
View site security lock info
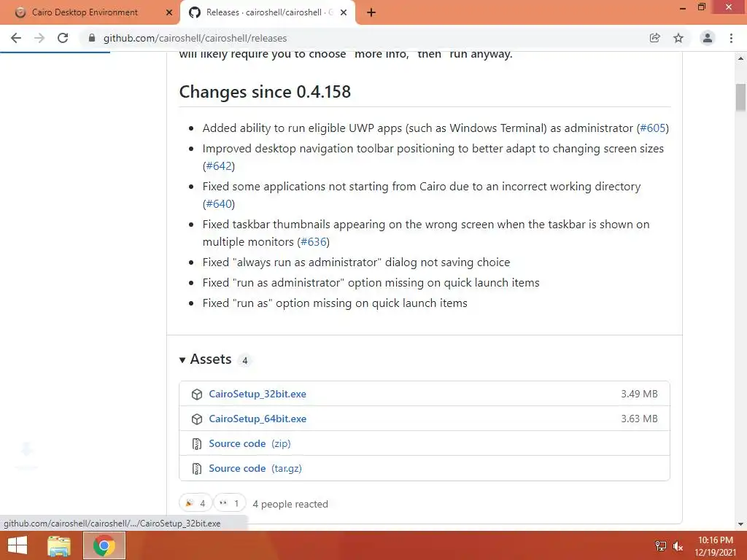point(92,38)
